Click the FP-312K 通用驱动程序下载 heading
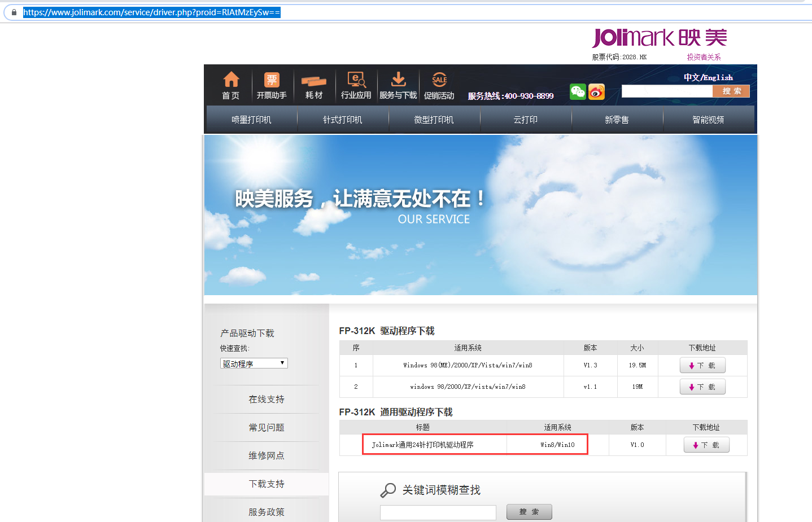 tap(396, 412)
